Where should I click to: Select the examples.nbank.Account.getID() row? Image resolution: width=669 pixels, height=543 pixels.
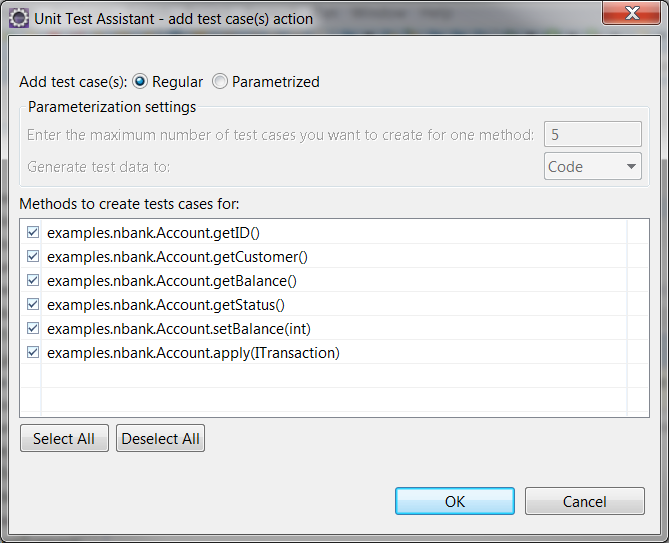click(334, 232)
